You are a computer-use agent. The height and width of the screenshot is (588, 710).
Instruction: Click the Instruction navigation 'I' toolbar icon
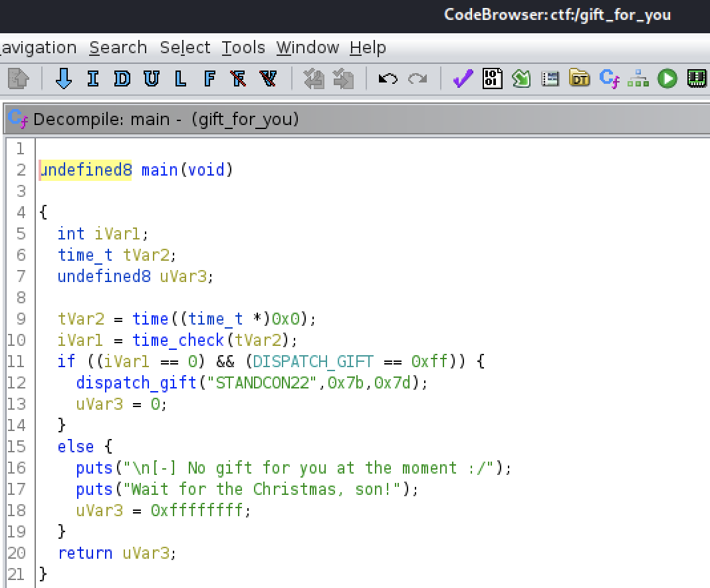(93, 79)
